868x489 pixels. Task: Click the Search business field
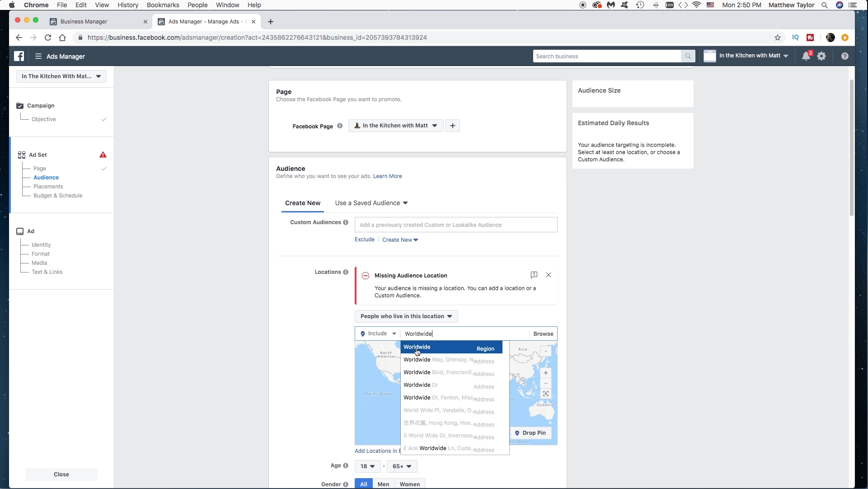(607, 56)
